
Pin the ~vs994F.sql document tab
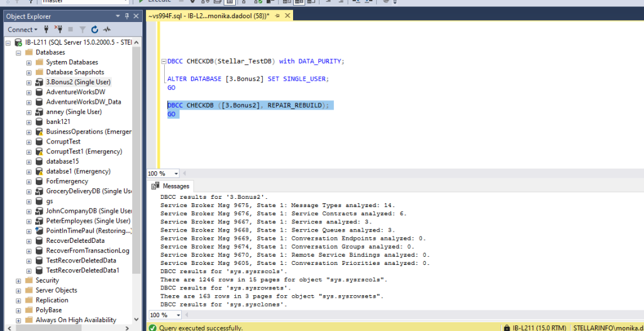coord(277,16)
